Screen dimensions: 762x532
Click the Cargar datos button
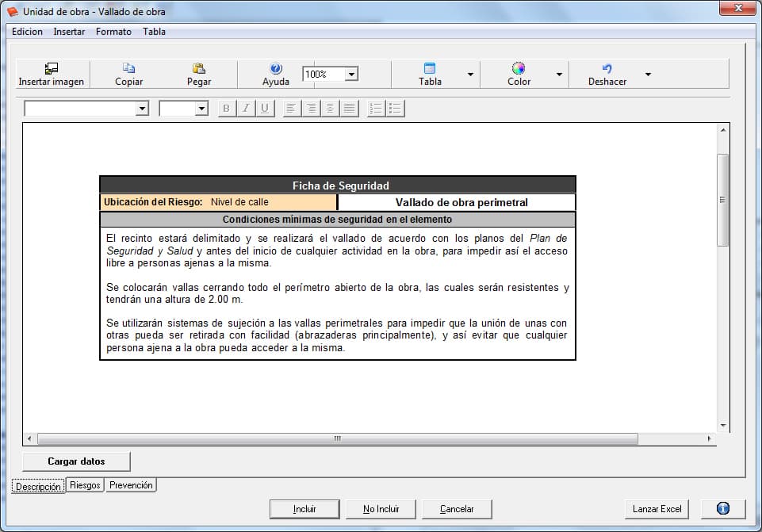tap(76, 461)
